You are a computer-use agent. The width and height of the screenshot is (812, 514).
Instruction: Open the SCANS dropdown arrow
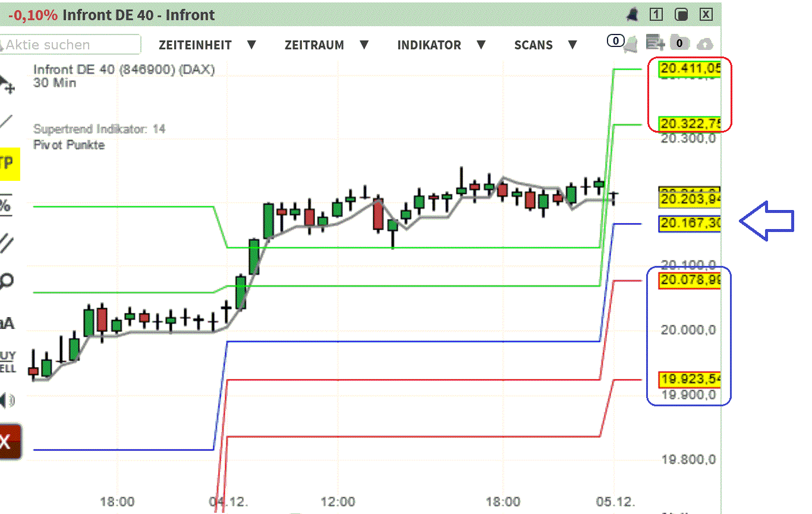click(x=572, y=45)
